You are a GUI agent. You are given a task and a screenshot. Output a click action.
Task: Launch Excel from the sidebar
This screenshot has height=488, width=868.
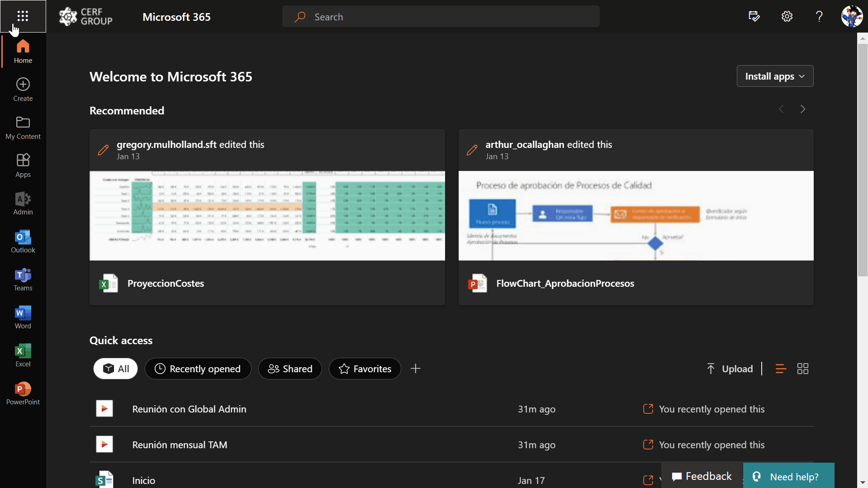[x=23, y=355]
